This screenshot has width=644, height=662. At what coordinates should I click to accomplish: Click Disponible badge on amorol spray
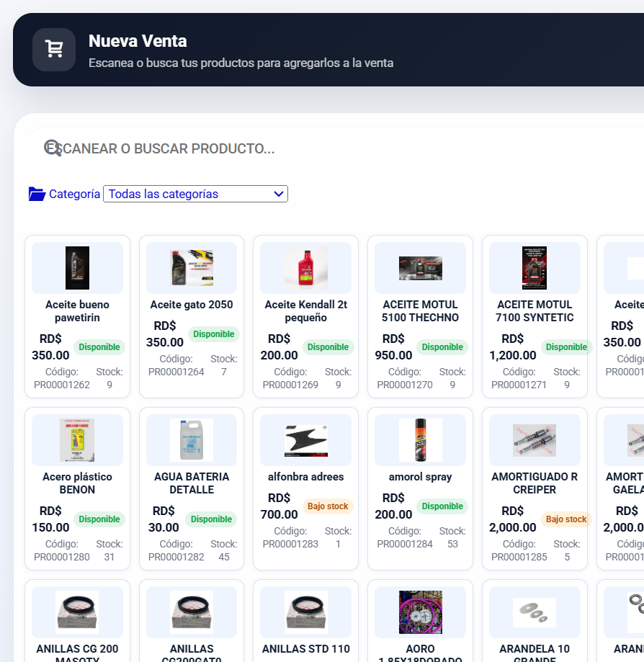pos(442,506)
